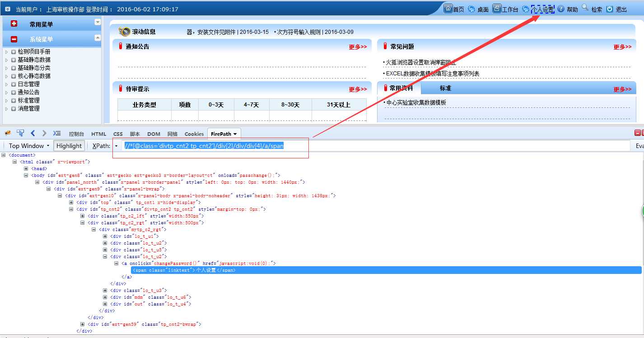Click the gear icon beside 个人设置
The width and height of the screenshot is (644, 338).
pos(526,9)
